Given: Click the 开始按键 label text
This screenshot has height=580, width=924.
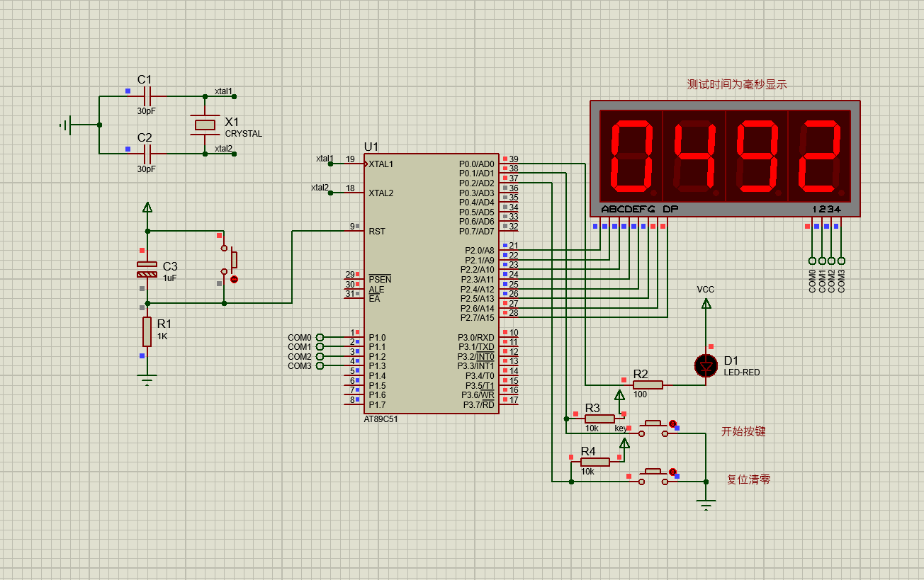Looking at the screenshot, I should pyautogui.click(x=743, y=431).
